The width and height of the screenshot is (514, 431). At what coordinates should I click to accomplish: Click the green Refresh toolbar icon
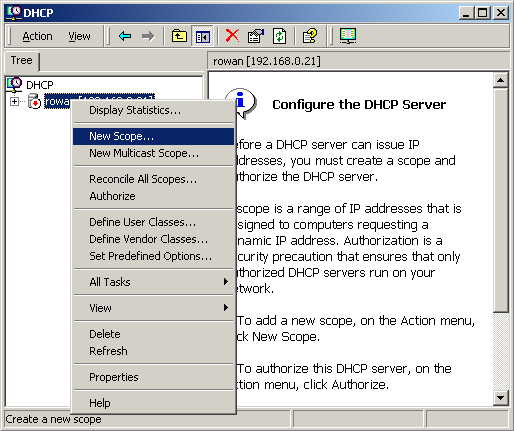pos(279,36)
